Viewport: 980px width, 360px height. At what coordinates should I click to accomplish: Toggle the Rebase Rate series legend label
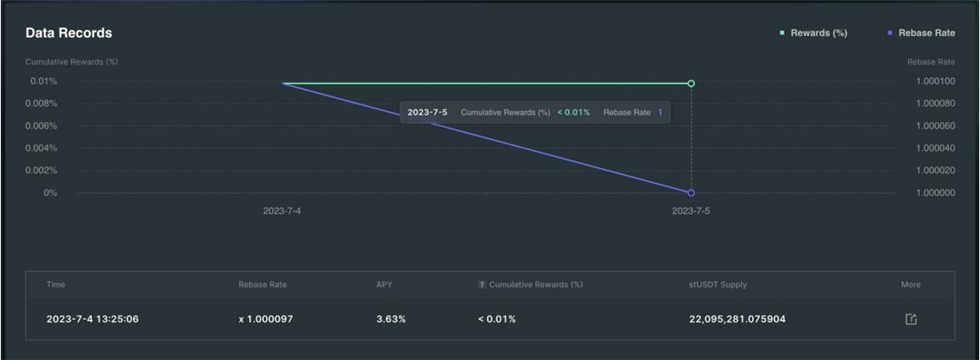(926, 33)
